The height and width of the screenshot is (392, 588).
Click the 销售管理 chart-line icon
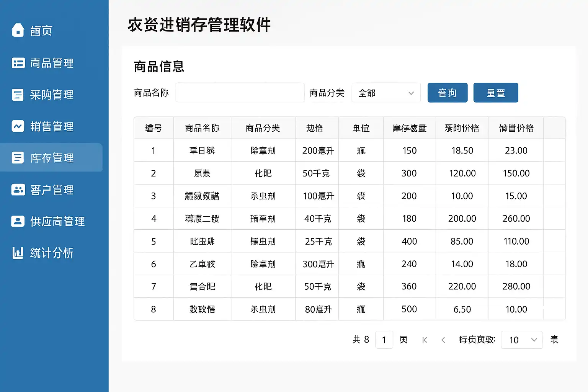click(18, 126)
